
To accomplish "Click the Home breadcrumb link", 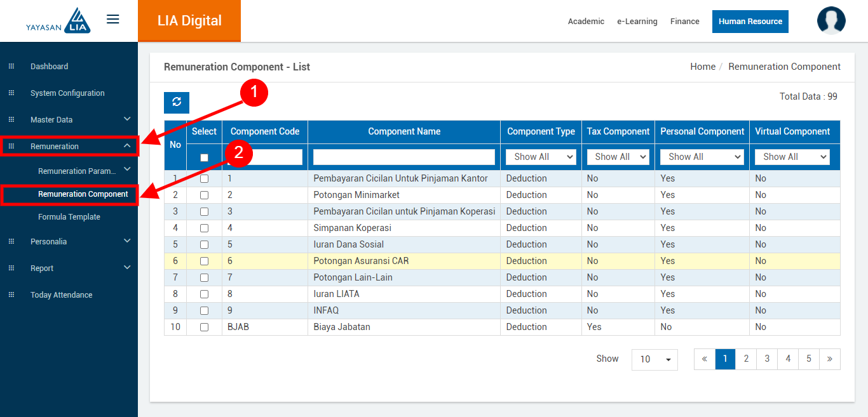I will [x=702, y=67].
